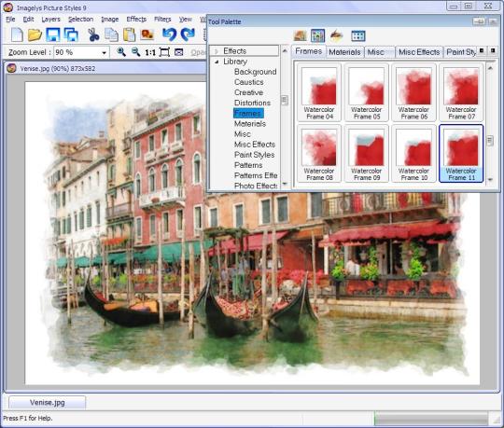The height and width of the screenshot is (428, 504).
Task: Copy using the two-pages icon
Action: coord(112,35)
